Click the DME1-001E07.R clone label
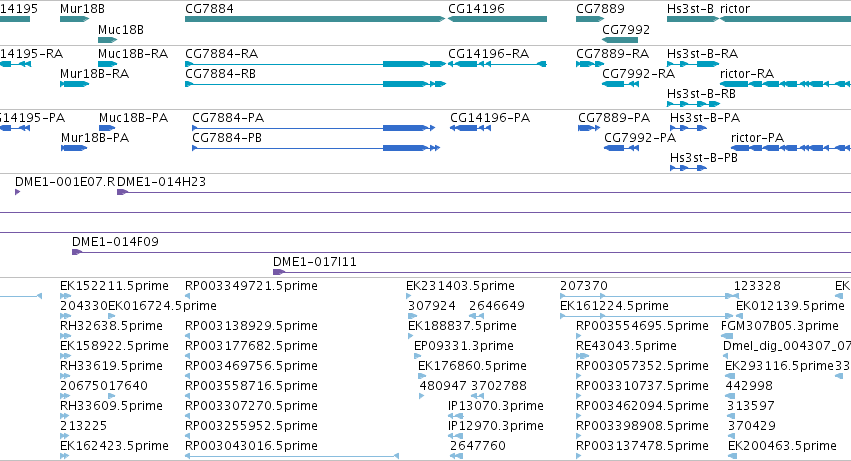The width and height of the screenshot is (851, 461). (x=65, y=182)
